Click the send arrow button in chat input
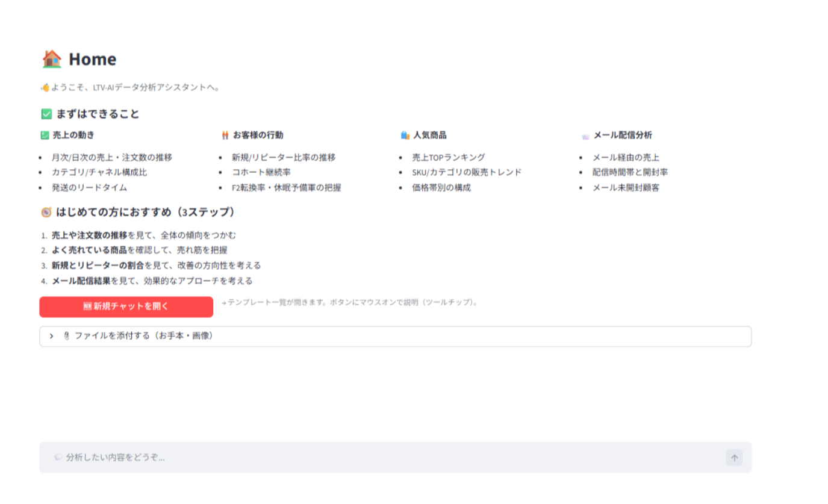Image resolution: width=828 pixels, height=504 pixels. tap(734, 458)
